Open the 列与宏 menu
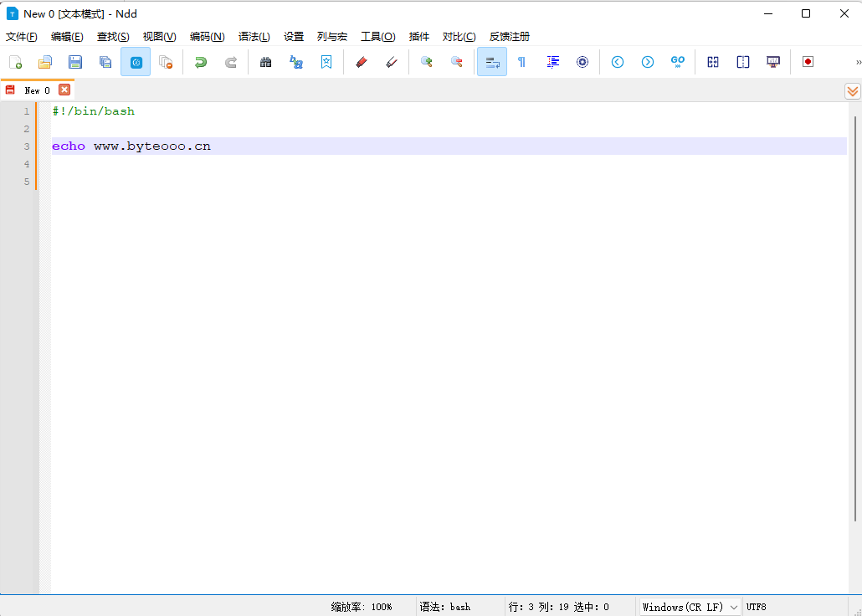Screen dimensions: 862x616 tap(332, 37)
